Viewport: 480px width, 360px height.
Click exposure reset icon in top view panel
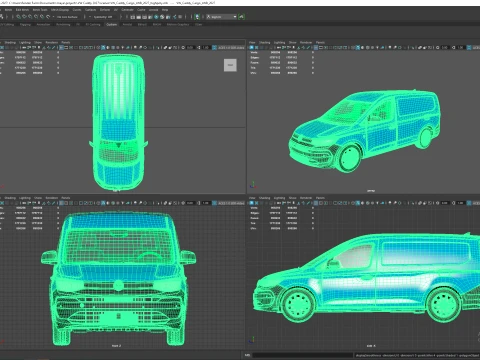[183, 47]
